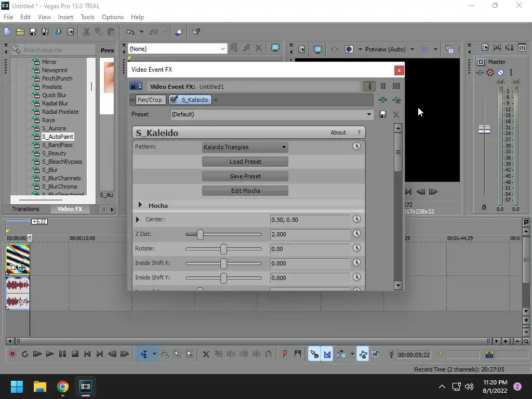Click the Save Preset button
Screen dimensions: 532x399
click(245, 176)
